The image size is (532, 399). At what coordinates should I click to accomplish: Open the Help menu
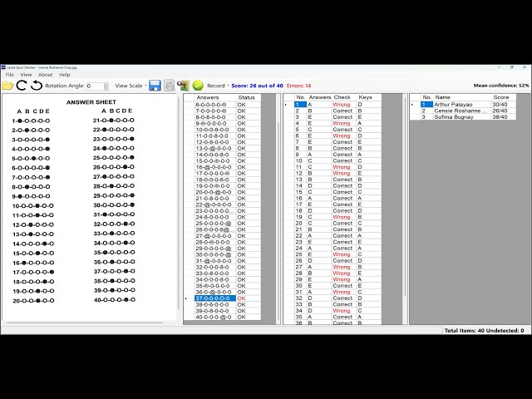coord(65,75)
